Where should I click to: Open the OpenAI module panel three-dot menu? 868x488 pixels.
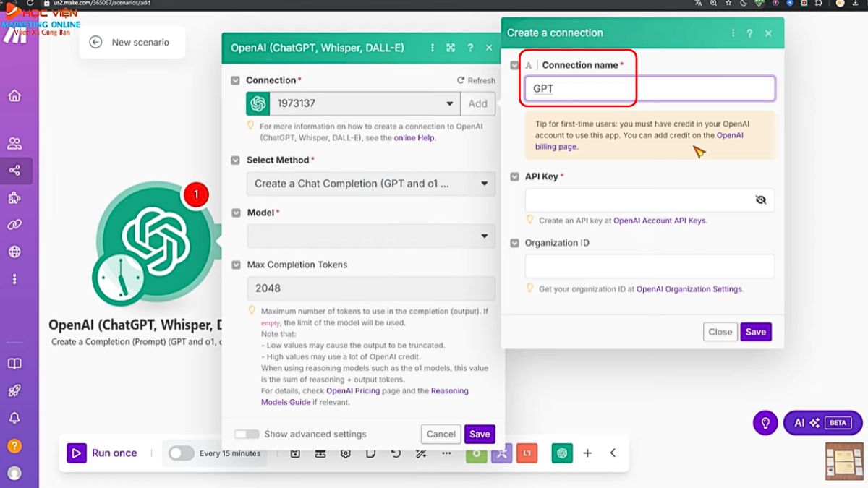(433, 48)
